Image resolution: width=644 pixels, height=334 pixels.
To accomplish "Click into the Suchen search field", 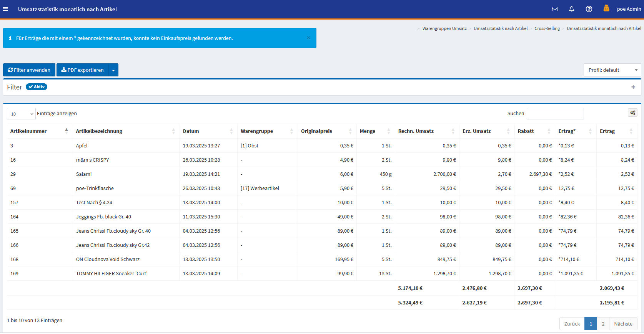I will point(555,114).
